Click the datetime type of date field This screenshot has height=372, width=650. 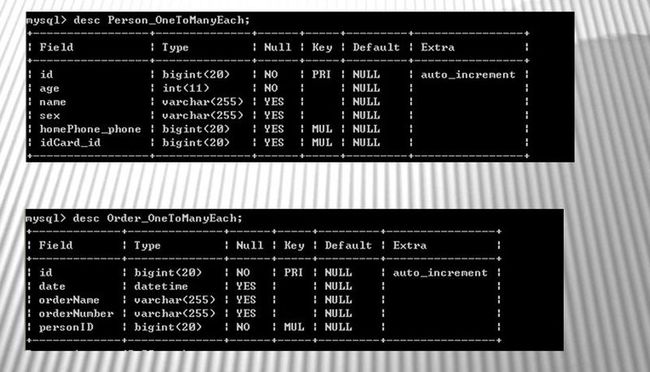(161, 286)
